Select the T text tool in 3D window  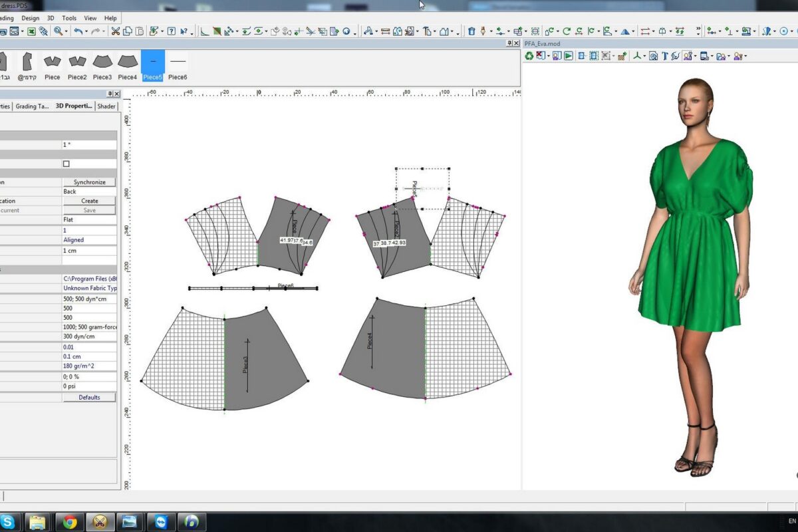tap(665, 55)
